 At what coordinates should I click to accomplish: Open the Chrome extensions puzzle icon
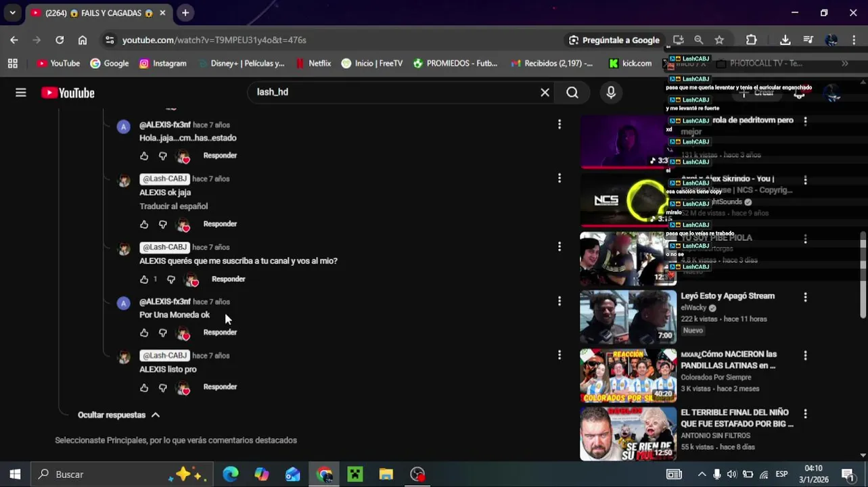coord(751,40)
